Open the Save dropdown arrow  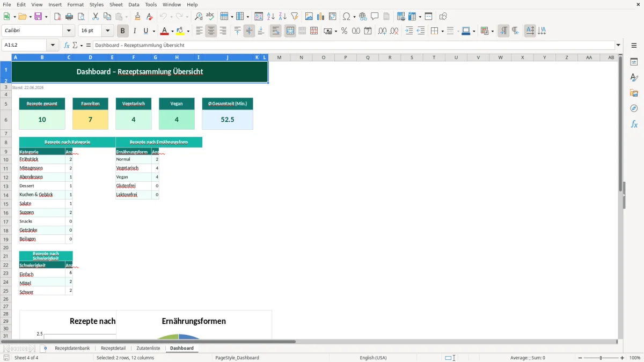point(46,17)
